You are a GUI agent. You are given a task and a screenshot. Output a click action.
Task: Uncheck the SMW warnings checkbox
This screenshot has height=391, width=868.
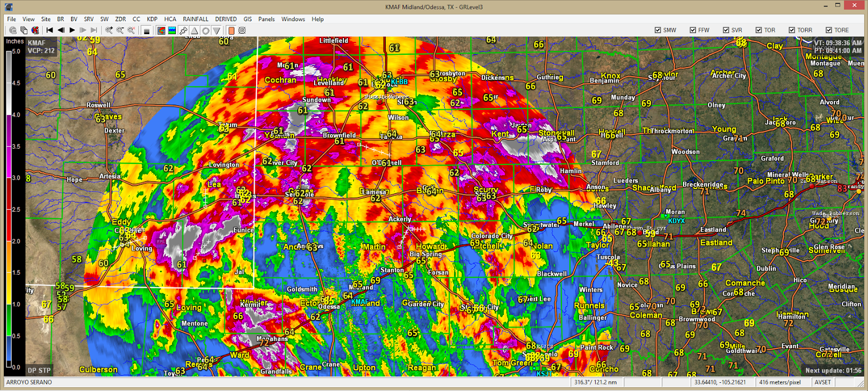point(658,30)
